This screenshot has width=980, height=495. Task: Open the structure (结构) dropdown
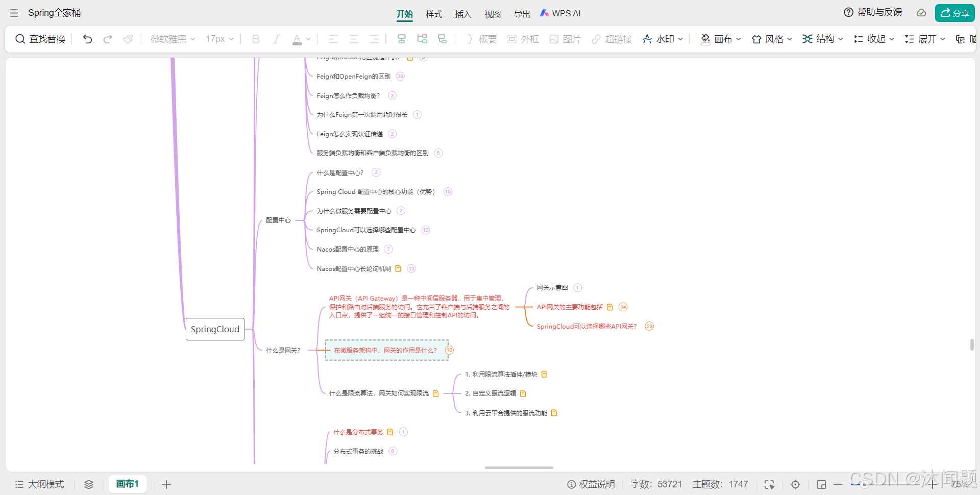coord(823,39)
